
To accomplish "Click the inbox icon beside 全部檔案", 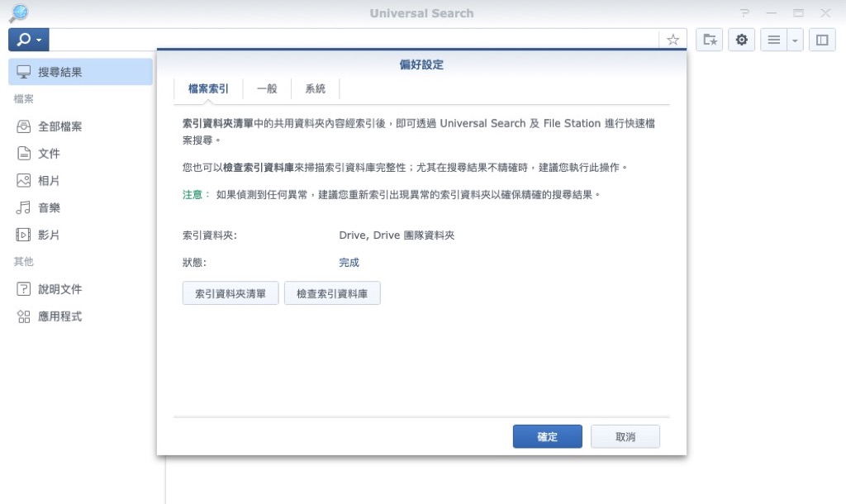I will [23, 126].
